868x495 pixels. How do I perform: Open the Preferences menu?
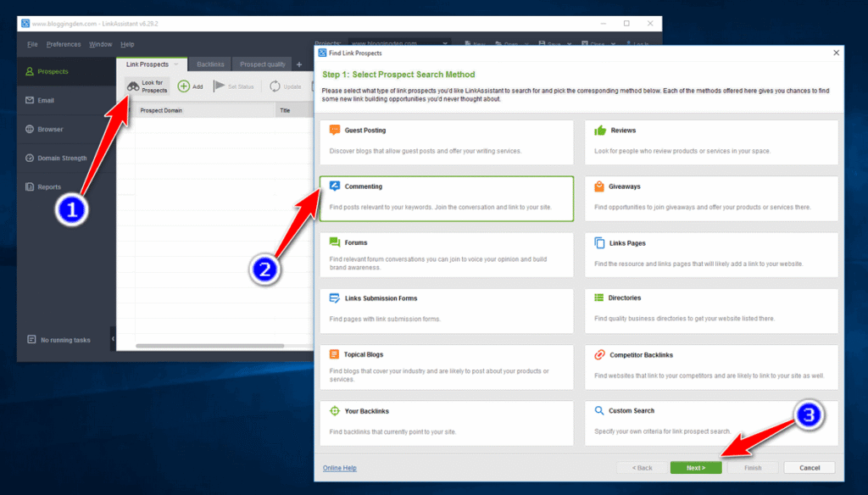(64, 44)
